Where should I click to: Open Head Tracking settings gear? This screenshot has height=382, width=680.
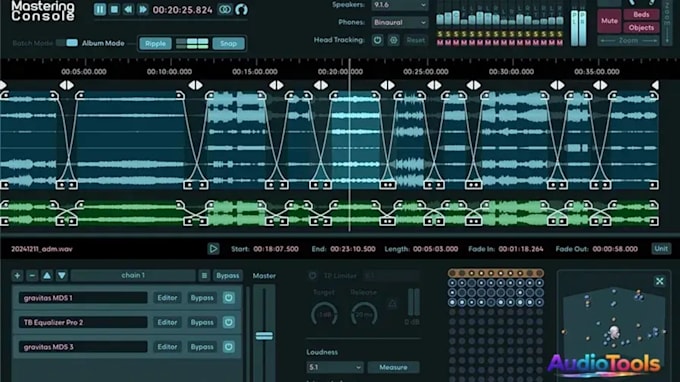(393, 40)
